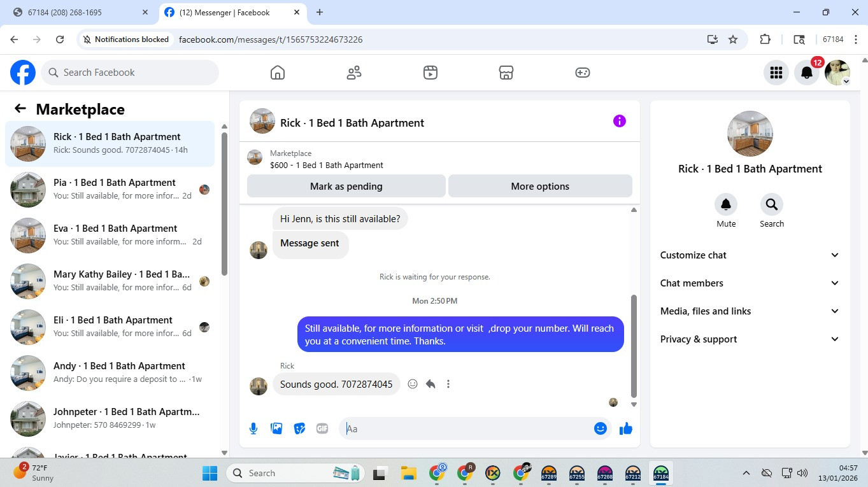The image size is (868, 487).
Task: Click the chat messages scrollbar
Action: [634, 346]
